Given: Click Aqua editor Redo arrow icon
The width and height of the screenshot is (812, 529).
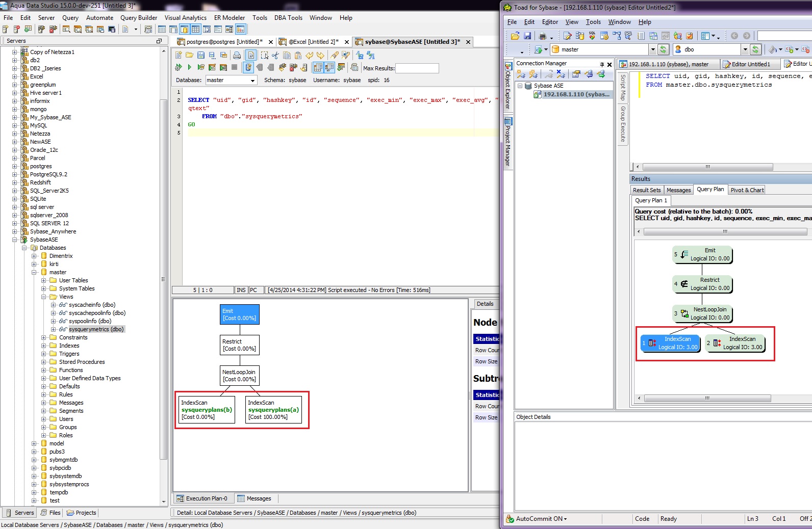Looking at the screenshot, I should 320,55.
